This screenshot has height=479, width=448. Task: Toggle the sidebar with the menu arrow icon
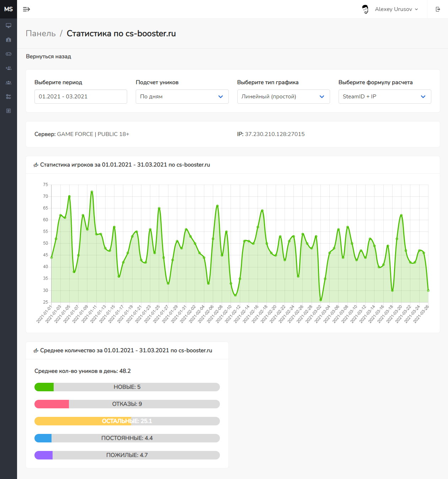[26, 9]
